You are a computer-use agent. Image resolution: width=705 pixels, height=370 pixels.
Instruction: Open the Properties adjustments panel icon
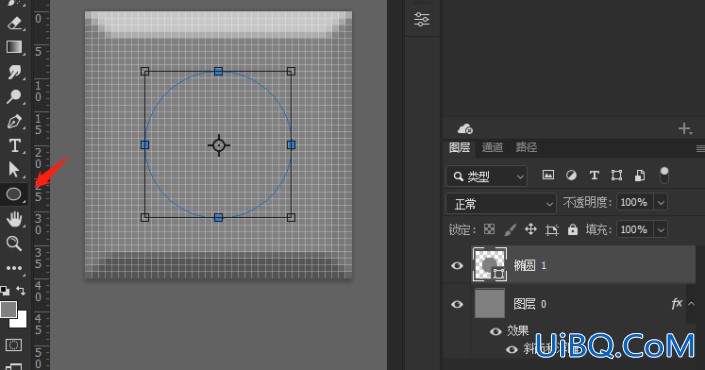[x=422, y=19]
